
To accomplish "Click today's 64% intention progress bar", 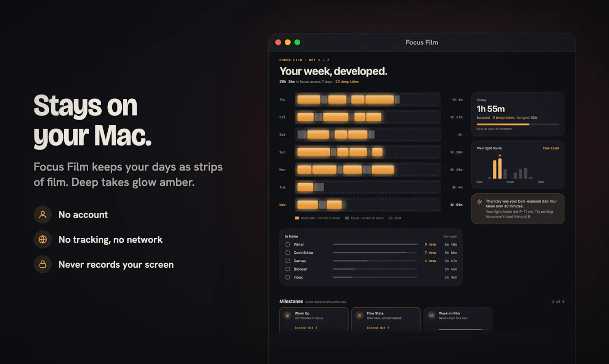I will pos(518,124).
